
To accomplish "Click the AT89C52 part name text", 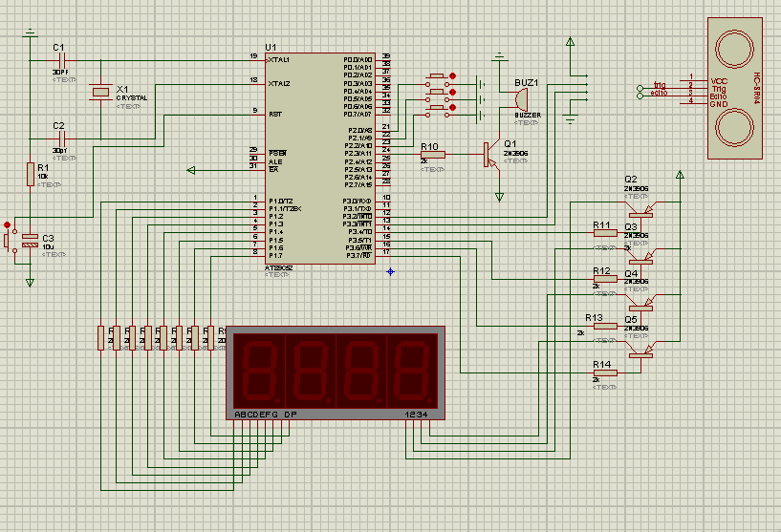I will point(278,268).
